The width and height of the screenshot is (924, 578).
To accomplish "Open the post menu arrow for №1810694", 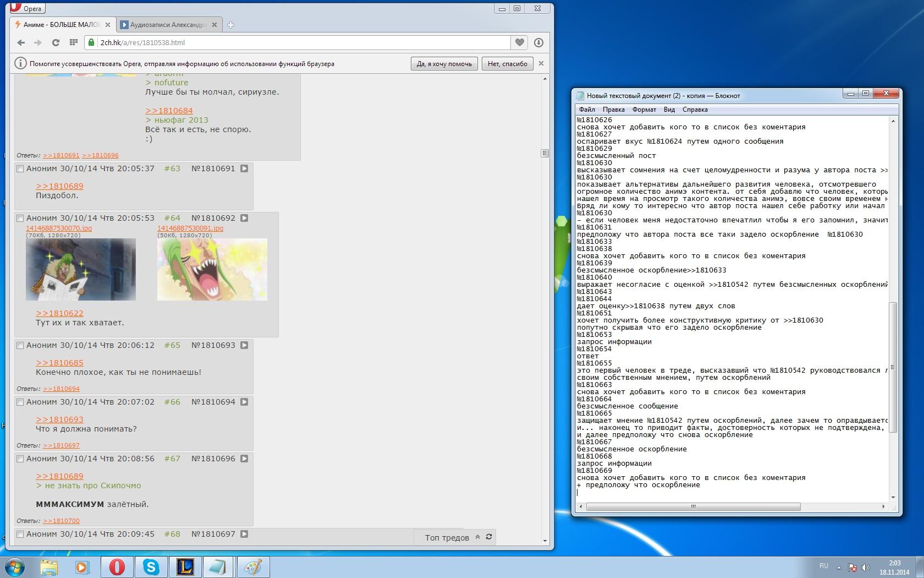I will pos(244,402).
